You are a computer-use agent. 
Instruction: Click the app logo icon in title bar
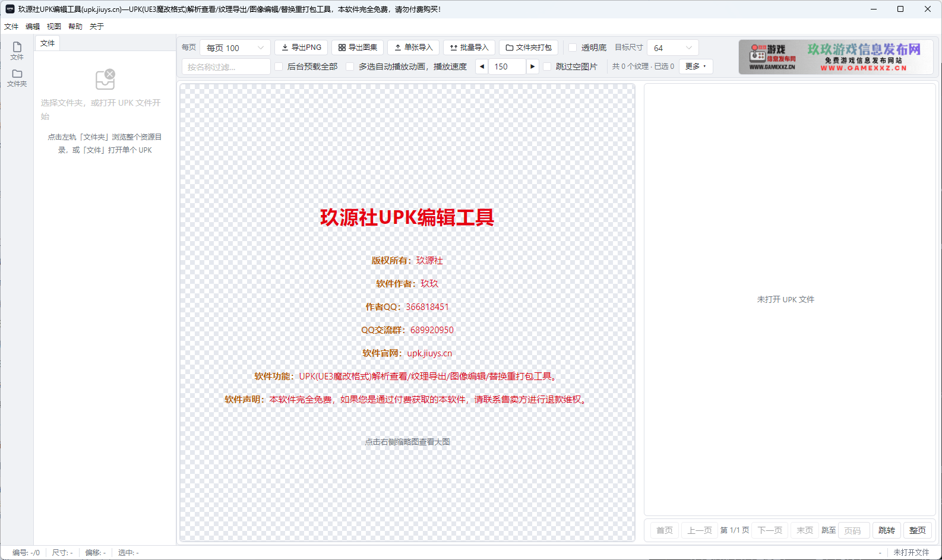tap(10, 9)
